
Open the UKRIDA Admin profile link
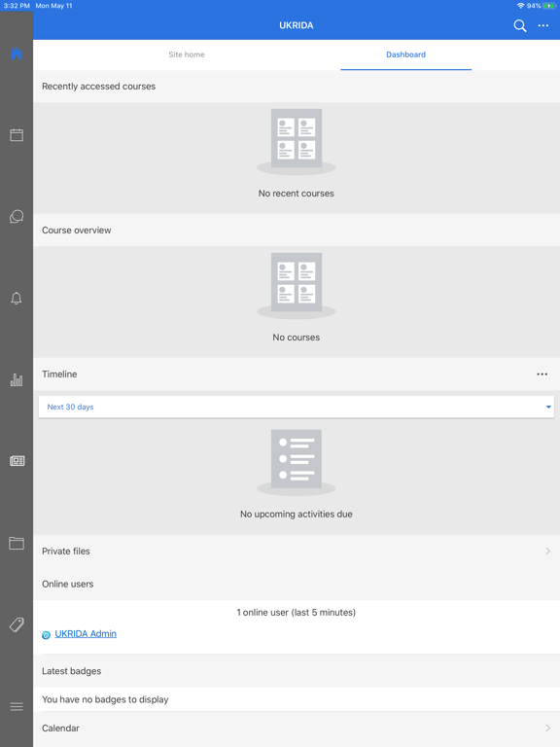86,633
